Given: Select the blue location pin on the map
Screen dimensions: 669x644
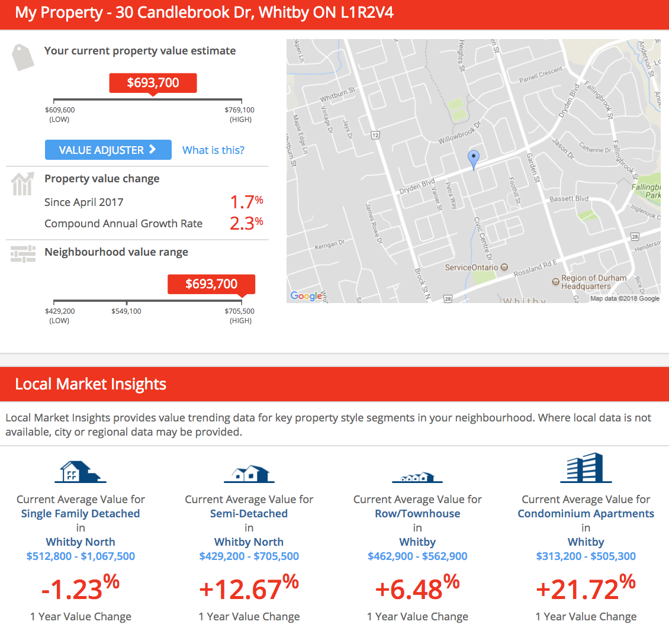Looking at the screenshot, I should [474, 160].
